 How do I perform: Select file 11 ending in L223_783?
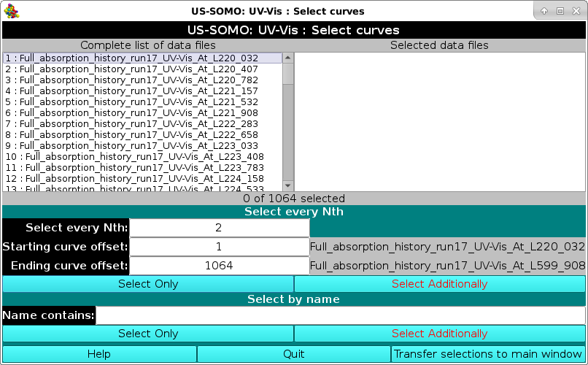[x=142, y=167]
